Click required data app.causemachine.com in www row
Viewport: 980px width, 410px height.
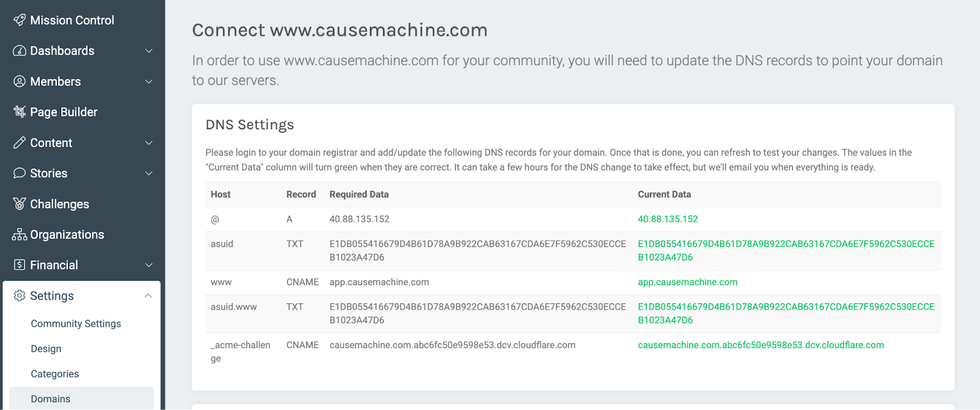click(x=379, y=282)
